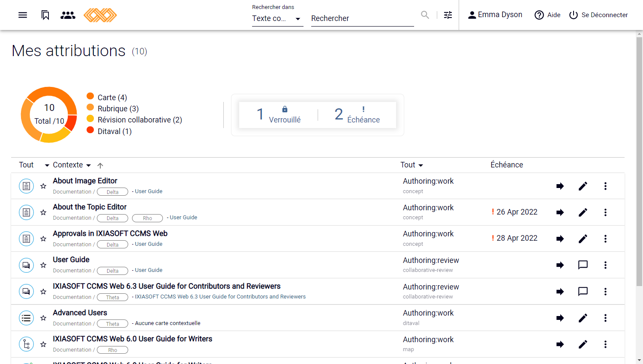The height and width of the screenshot is (364, 643).
Task: Open the bookmarks icon in header
Action: [x=45, y=15]
